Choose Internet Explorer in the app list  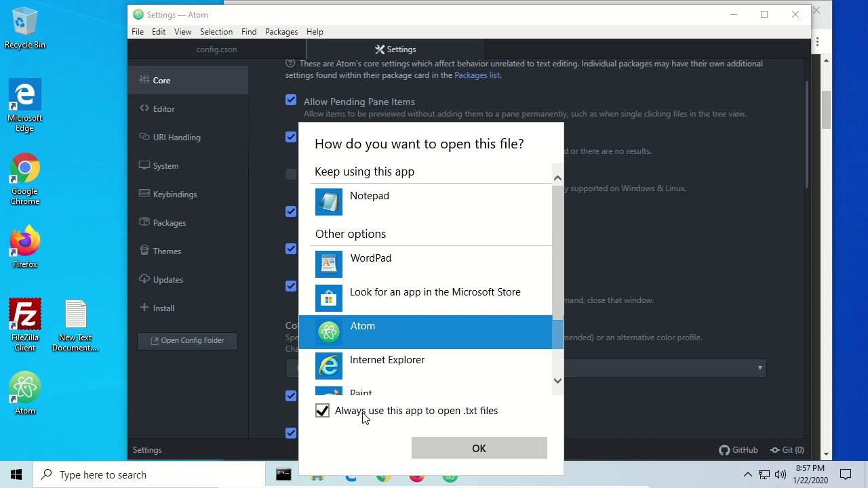[x=433, y=366]
